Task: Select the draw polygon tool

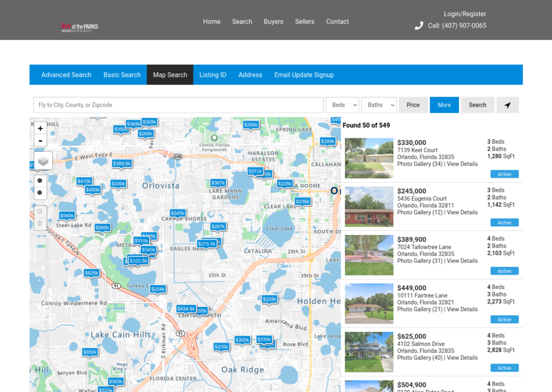Action: (x=40, y=181)
